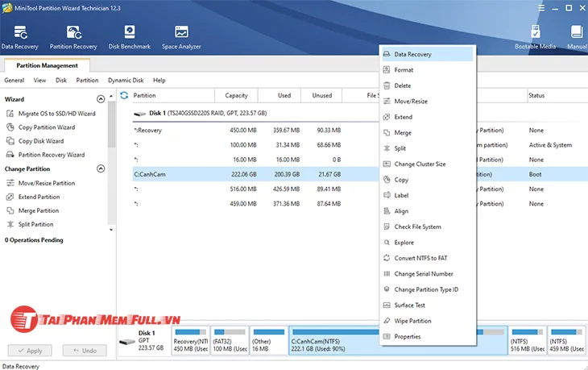
Task: Click sidebar scroll up arrow
Action: (111, 97)
